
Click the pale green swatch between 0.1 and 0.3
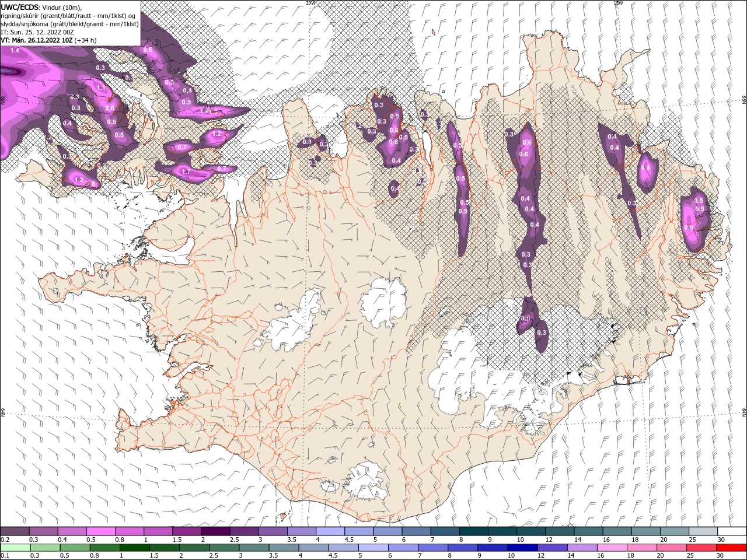[15, 548]
